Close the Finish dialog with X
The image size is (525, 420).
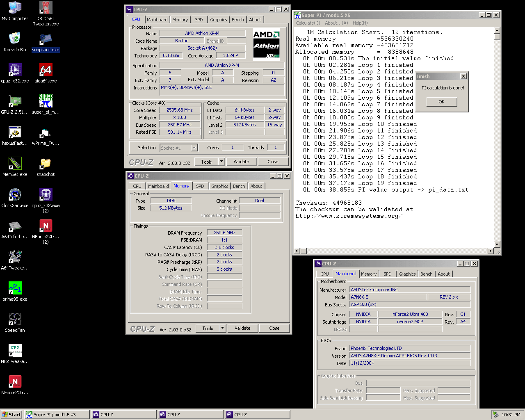(x=463, y=76)
